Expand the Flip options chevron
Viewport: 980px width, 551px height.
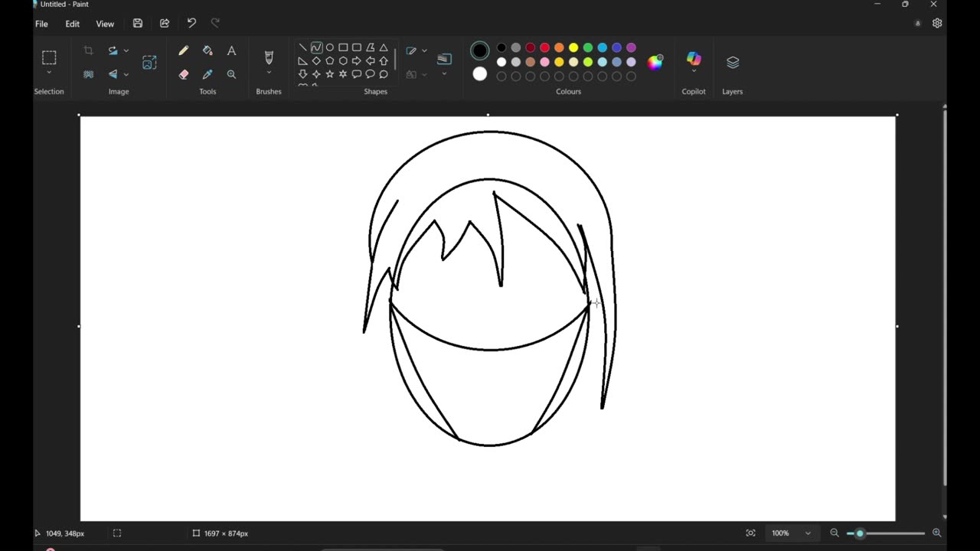pos(126,75)
